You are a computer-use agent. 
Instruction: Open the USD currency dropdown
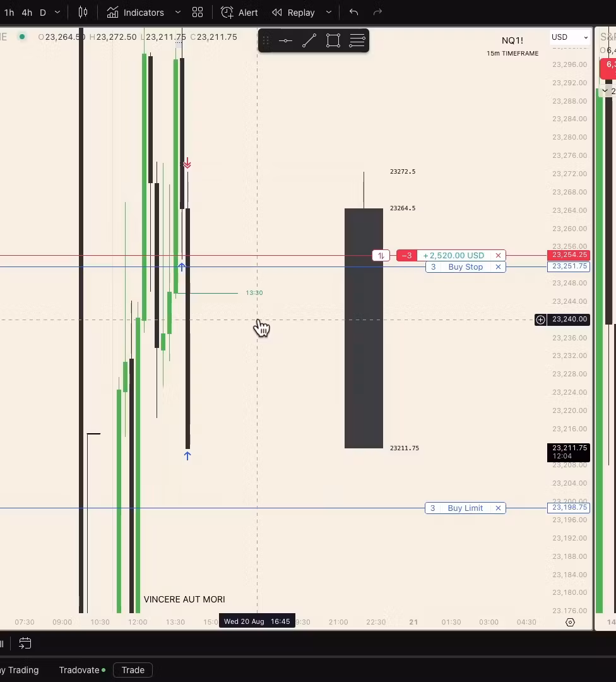569,37
